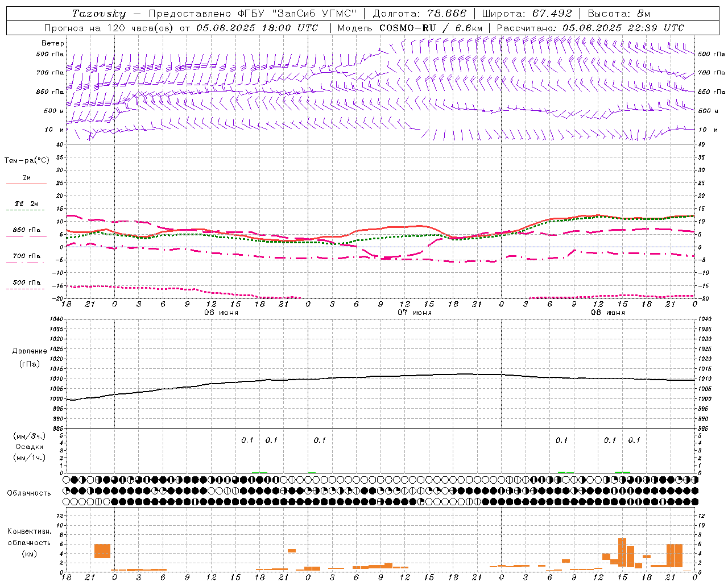The height and width of the screenshot is (582, 728).
Task: Click the "Конвективн." convective cloud label
Action: 30,531
